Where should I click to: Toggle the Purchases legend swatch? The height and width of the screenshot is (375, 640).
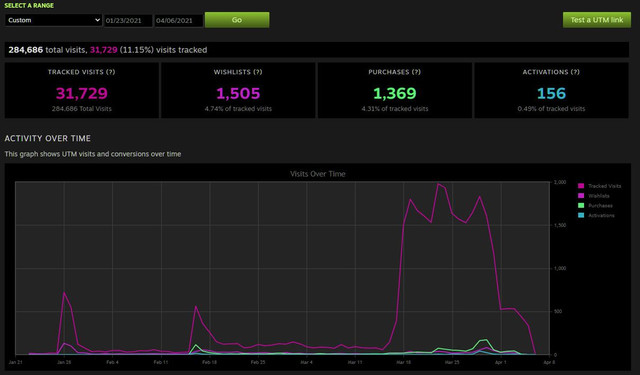coord(581,206)
